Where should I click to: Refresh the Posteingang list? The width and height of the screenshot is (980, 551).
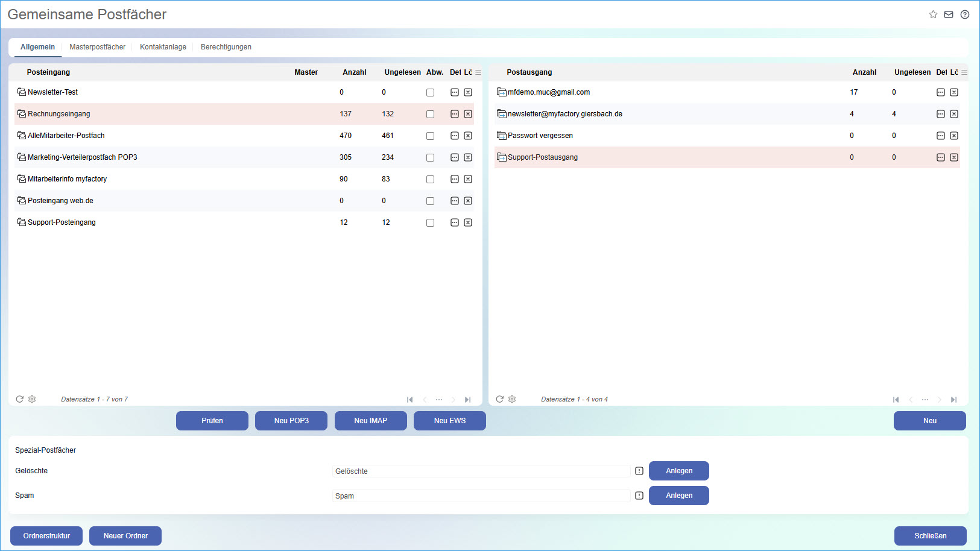(x=20, y=399)
